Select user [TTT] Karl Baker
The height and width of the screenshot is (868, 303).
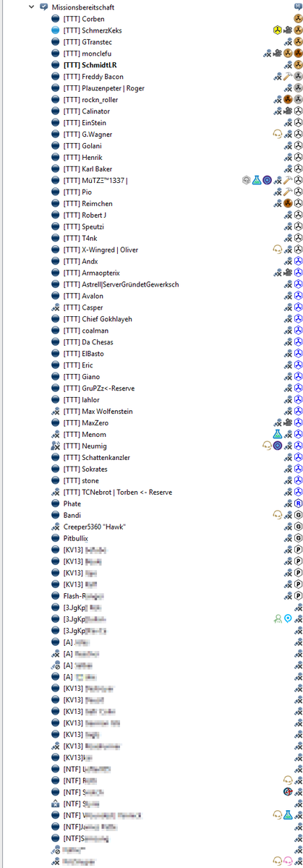click(88, 169)
